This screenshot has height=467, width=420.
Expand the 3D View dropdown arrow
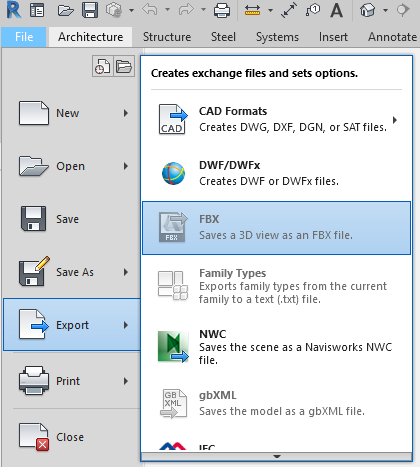pos(385,10)
